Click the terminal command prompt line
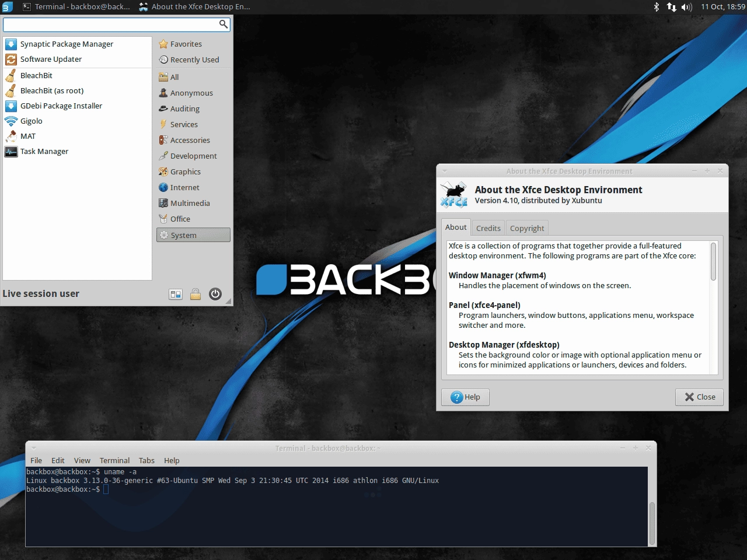Image resolution: width=747 pixels, height=560 pixels. click(67, 489)
